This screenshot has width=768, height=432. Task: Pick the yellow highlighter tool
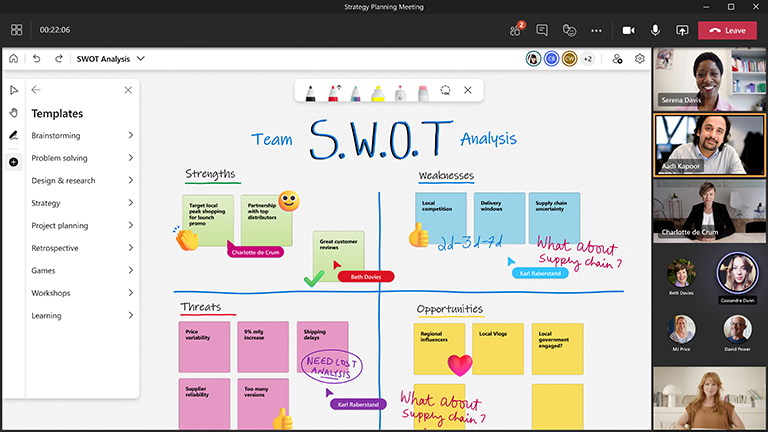[x=378, y=91]
